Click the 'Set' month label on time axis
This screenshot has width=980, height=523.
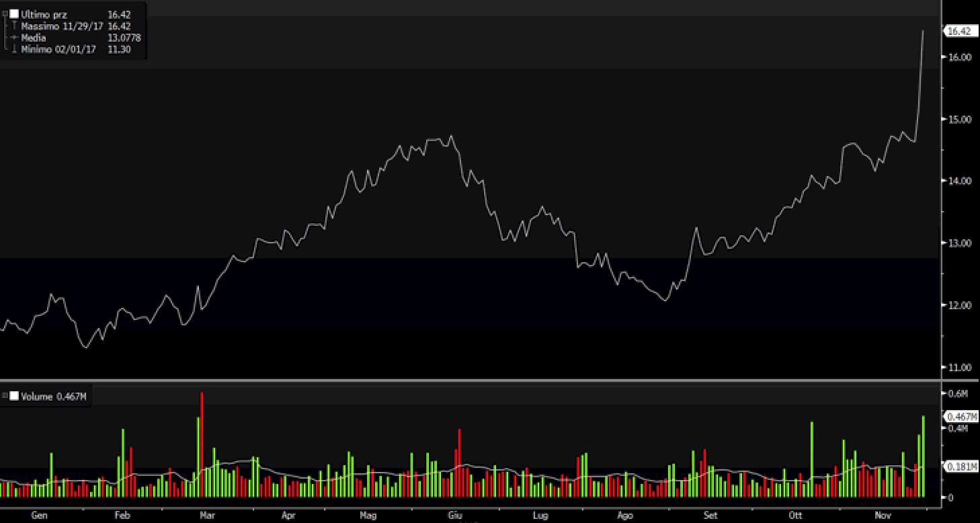click(x=710, y=516)
